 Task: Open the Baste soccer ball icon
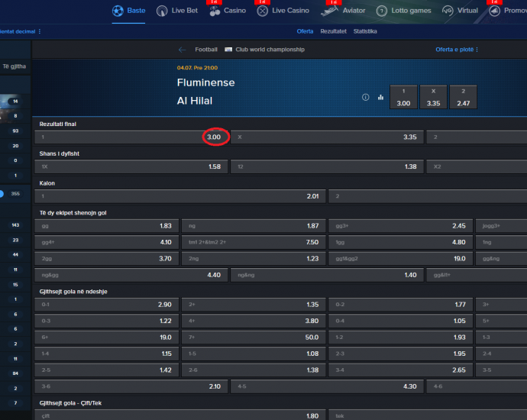118,11
